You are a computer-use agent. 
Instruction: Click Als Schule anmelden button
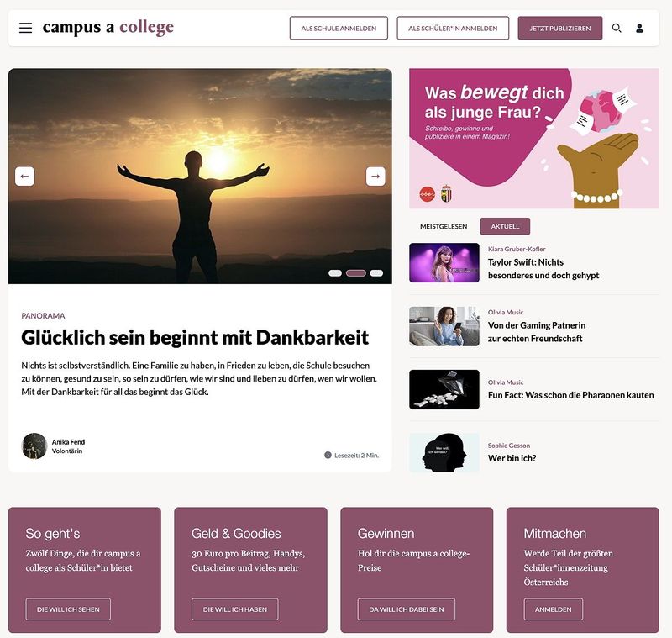coord(339,29)
